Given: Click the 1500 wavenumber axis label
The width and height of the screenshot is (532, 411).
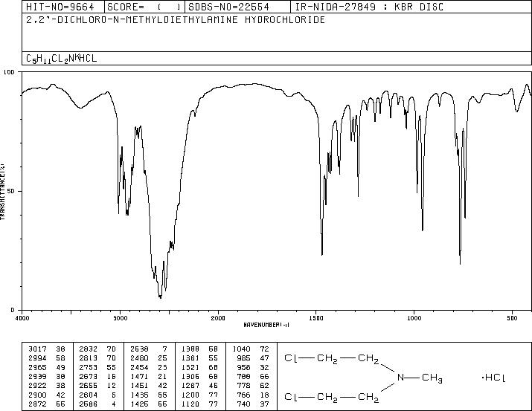Looking at the screenshot, I should coord(316,318).
